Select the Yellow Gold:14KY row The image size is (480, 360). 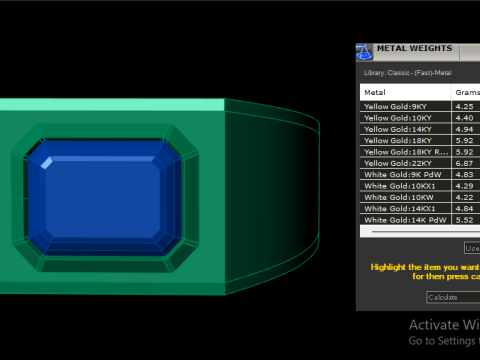[420, 129]
